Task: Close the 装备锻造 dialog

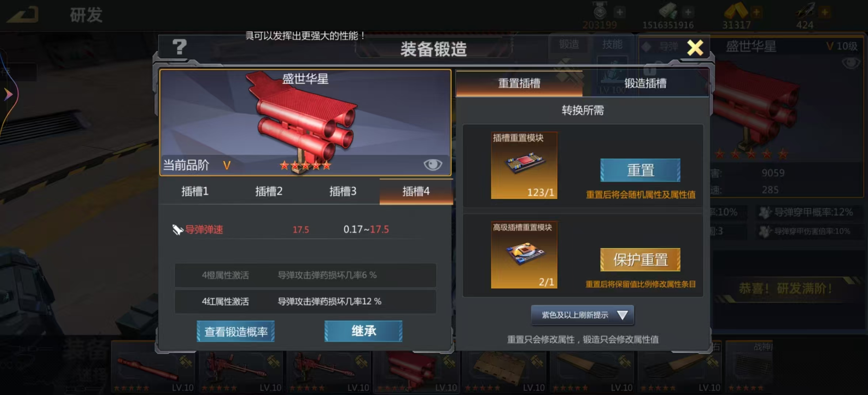Action: 695,48
